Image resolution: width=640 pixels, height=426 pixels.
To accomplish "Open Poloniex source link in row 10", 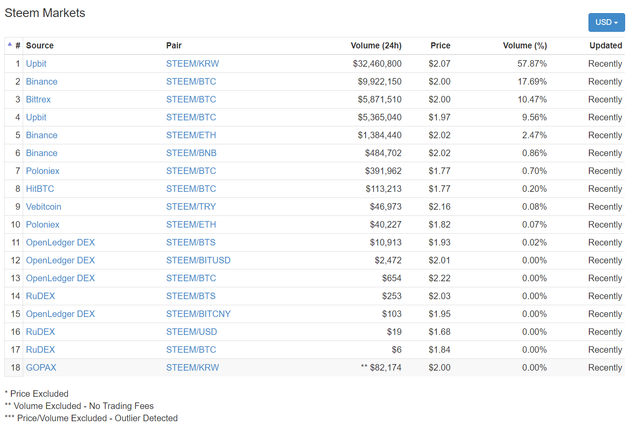I will [x=42, y=225].
